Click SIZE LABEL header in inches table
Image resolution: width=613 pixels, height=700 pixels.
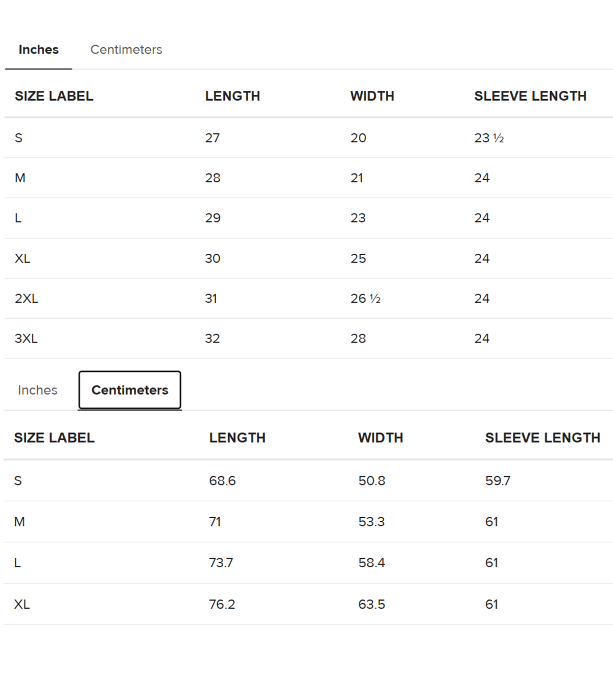[x=54, y=96]
